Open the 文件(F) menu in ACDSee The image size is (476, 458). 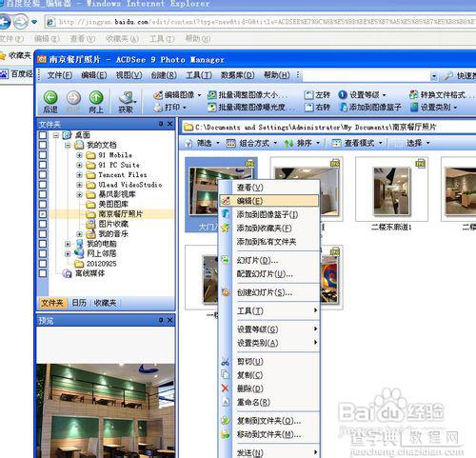[x=60, y=75]
